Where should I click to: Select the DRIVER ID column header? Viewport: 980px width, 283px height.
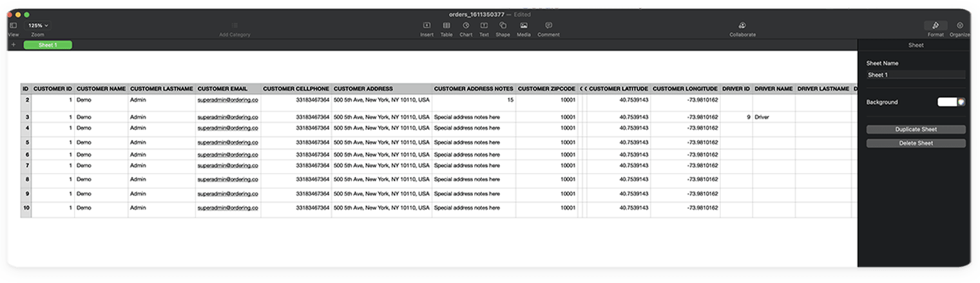[736, 89]
